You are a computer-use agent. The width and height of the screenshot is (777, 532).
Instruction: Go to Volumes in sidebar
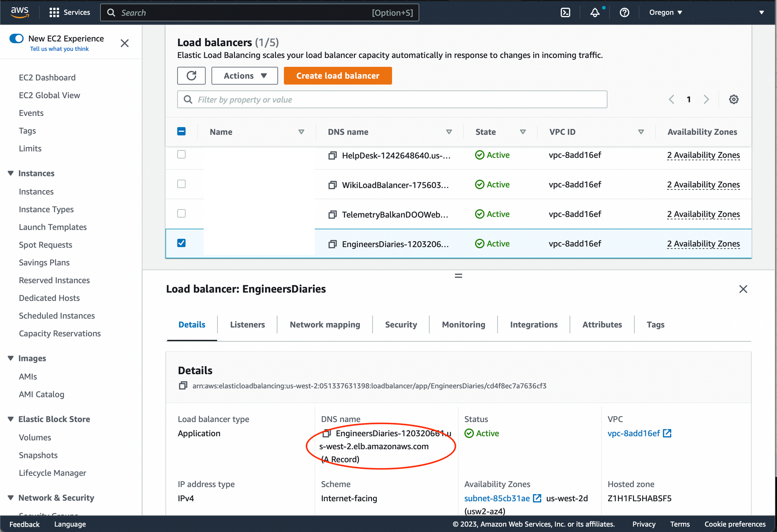35,437
